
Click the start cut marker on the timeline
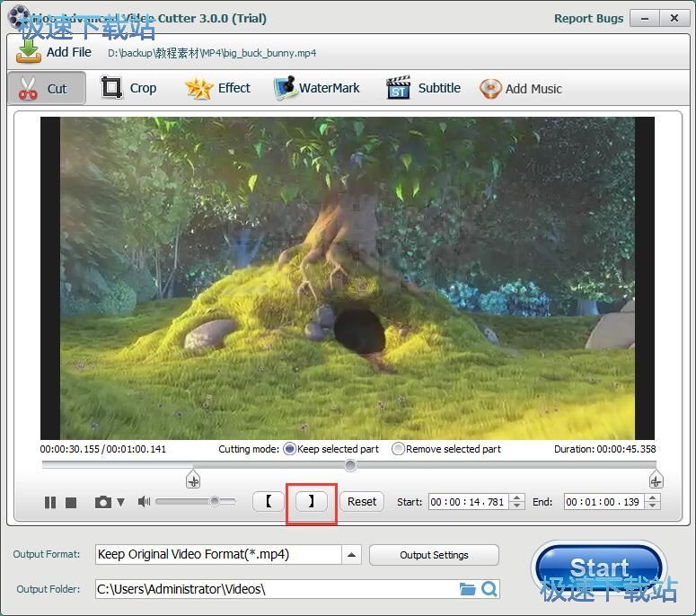[193, 480]
